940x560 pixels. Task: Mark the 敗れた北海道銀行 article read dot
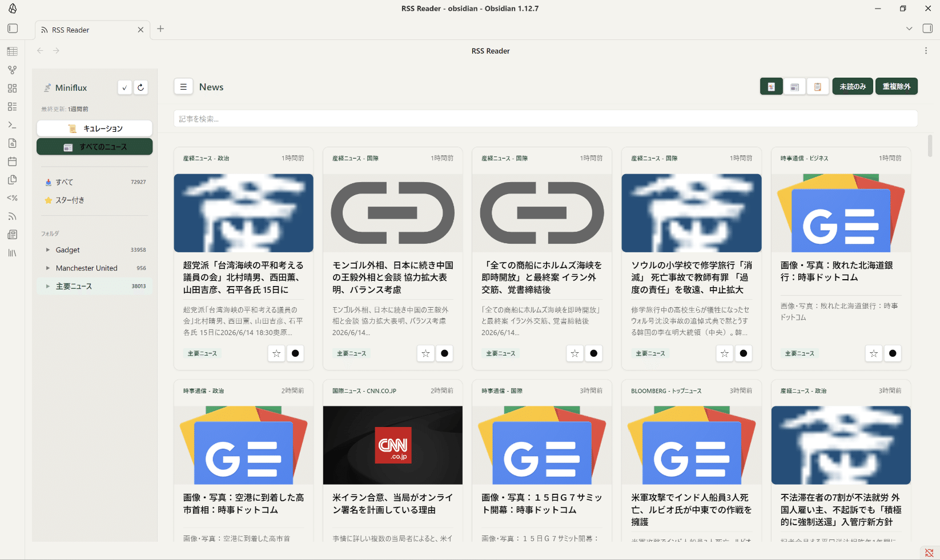pyautogui.click(x=893, y=353)
